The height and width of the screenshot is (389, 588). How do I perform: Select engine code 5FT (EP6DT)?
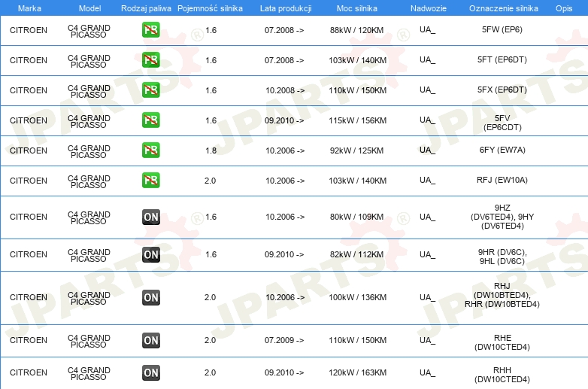[502, 59]
